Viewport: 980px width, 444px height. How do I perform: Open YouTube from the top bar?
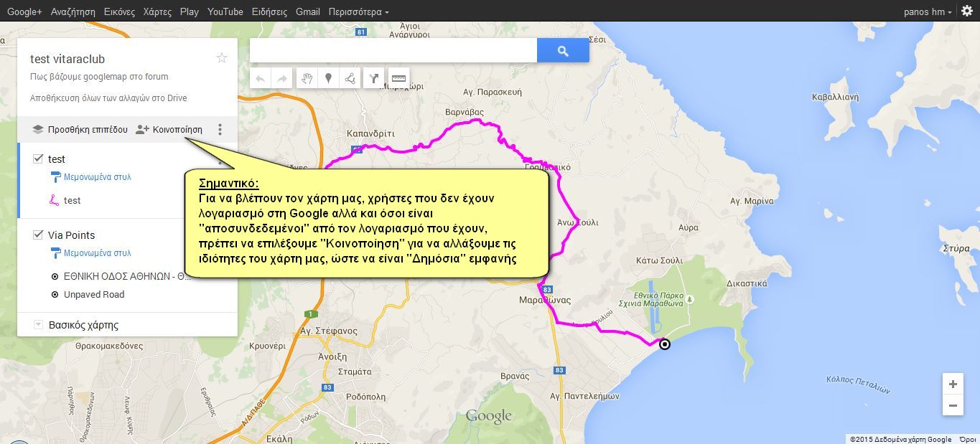click(225, 11)
